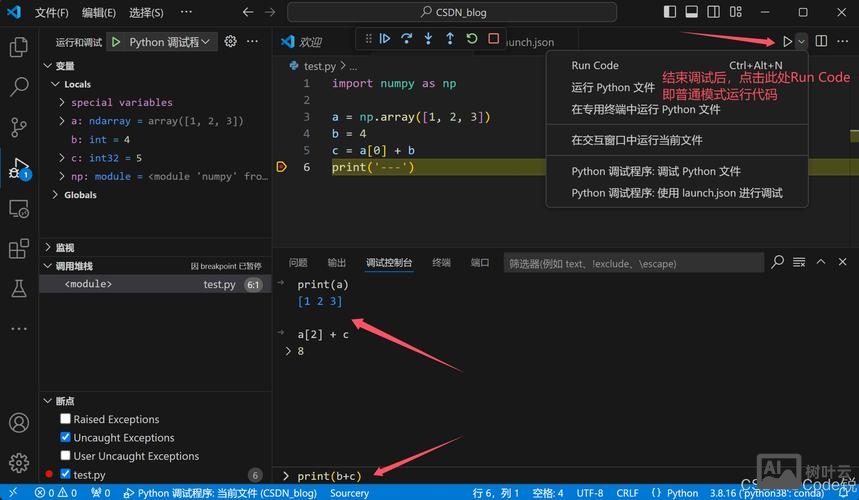Open the Extensions view
This screenshot has width=859, height=500.
point(18,249)
